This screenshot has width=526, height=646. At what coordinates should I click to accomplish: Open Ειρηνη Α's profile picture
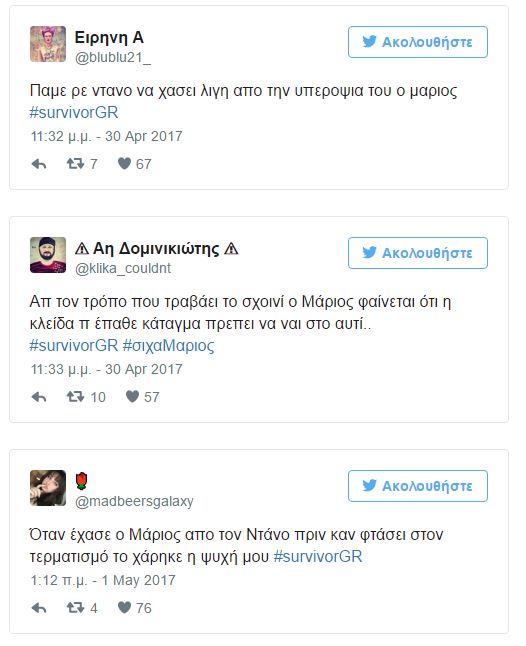click(48, 44)
